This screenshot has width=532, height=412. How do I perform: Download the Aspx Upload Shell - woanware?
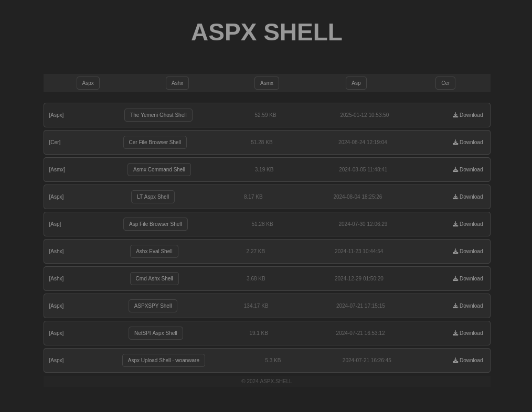[467, 360]
